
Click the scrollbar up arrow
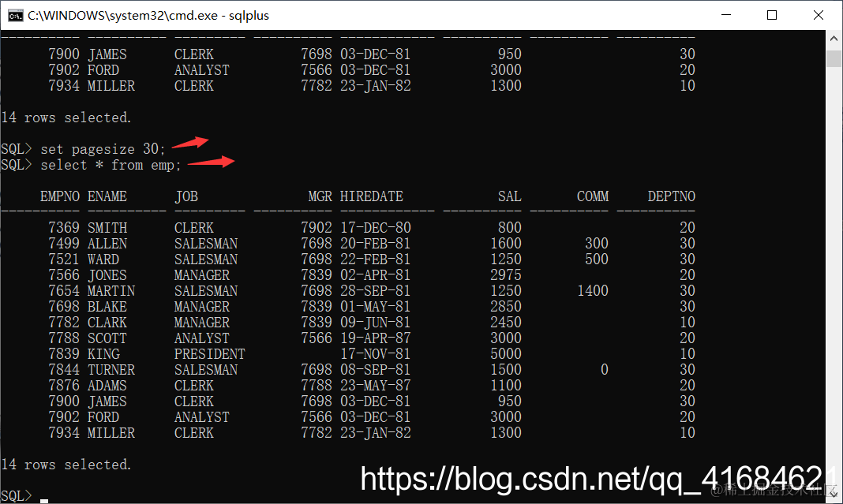[x=834, y=39]
